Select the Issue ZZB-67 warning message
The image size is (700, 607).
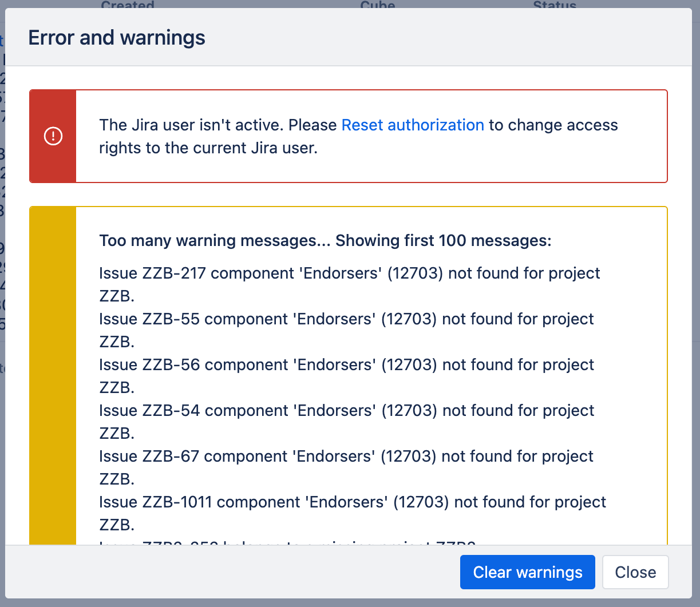click(x=346, y=467)
